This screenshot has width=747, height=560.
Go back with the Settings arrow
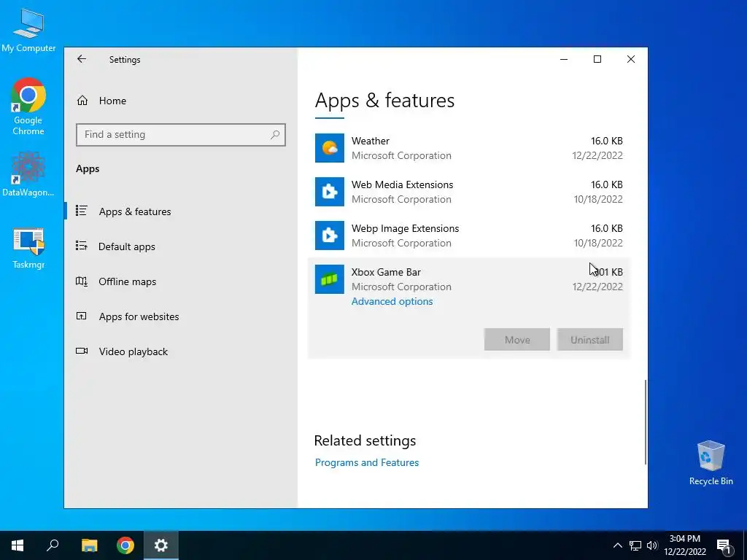[82, 59]
